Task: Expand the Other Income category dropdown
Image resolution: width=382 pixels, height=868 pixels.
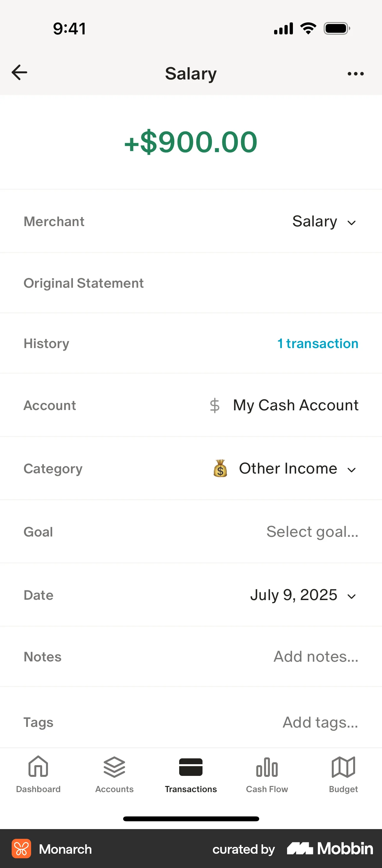Action: [x=297, y=468]
